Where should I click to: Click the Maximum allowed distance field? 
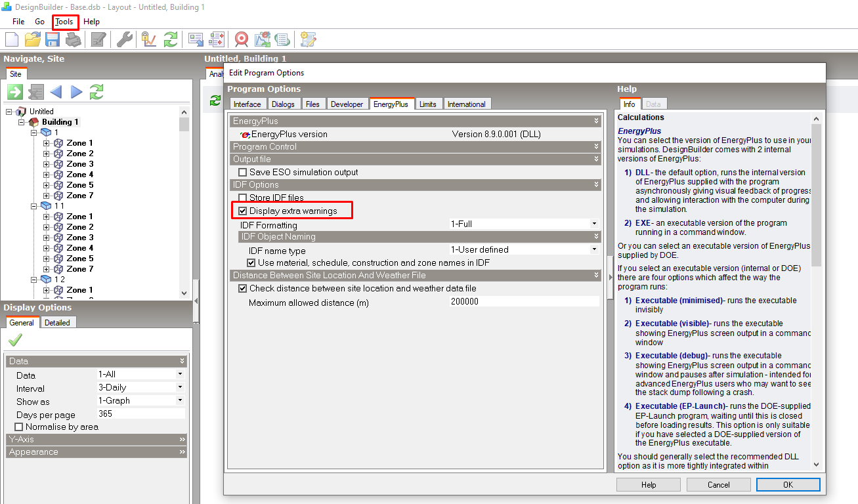click(x=524, y=302)
